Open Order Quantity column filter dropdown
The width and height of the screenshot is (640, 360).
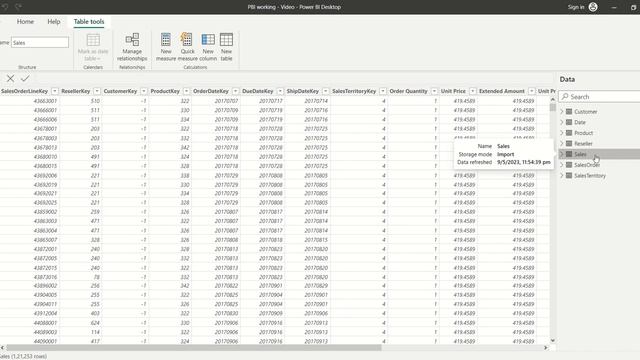point(434,91)
